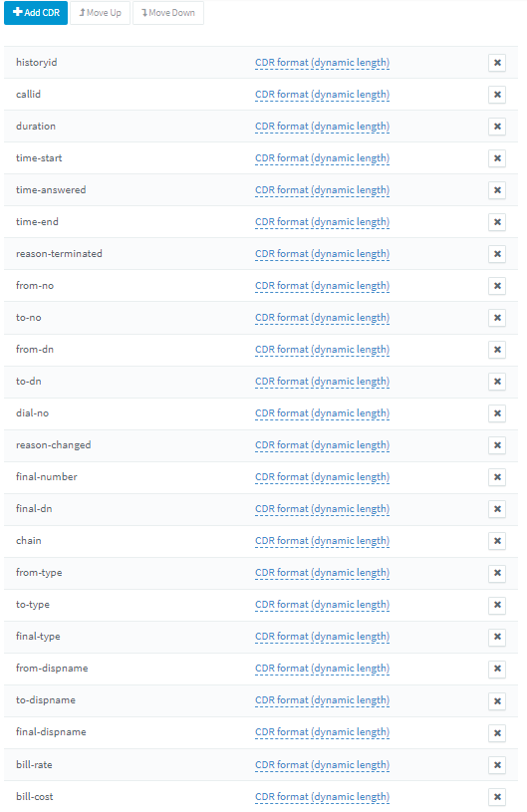Delete the chain entry
The height and width of the screenshot is (812, 527).
point(497,541)
